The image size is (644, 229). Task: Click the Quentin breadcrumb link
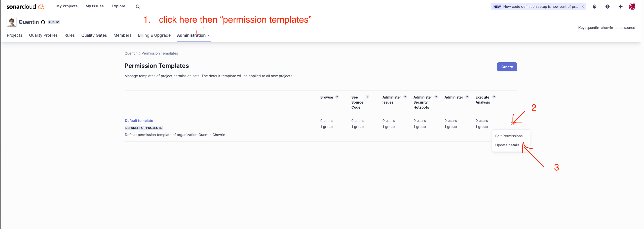point(131,53)
